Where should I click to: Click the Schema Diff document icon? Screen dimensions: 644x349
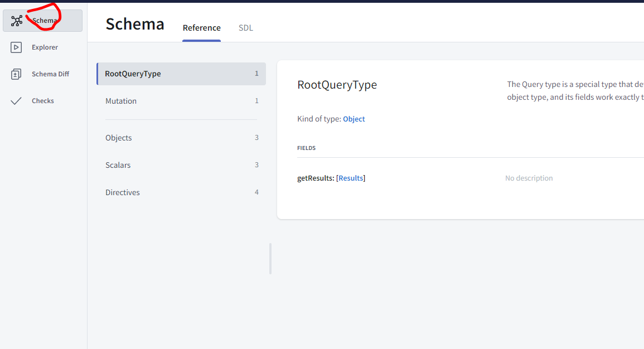pyautogui.click(x=16, y=74)
